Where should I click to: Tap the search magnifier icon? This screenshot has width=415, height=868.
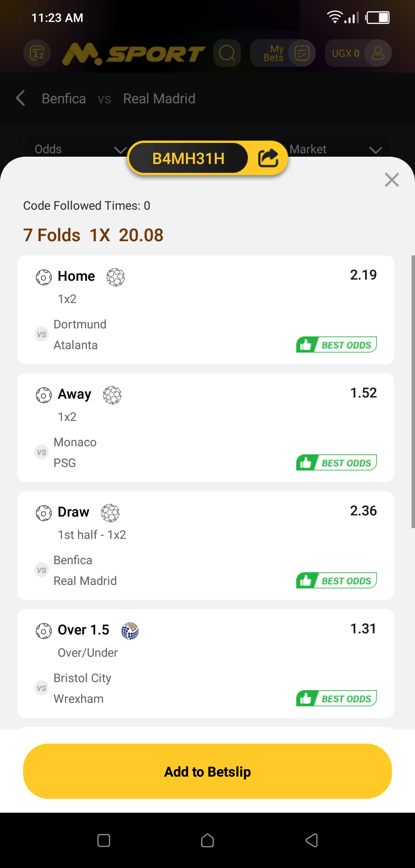click(227, 53)
